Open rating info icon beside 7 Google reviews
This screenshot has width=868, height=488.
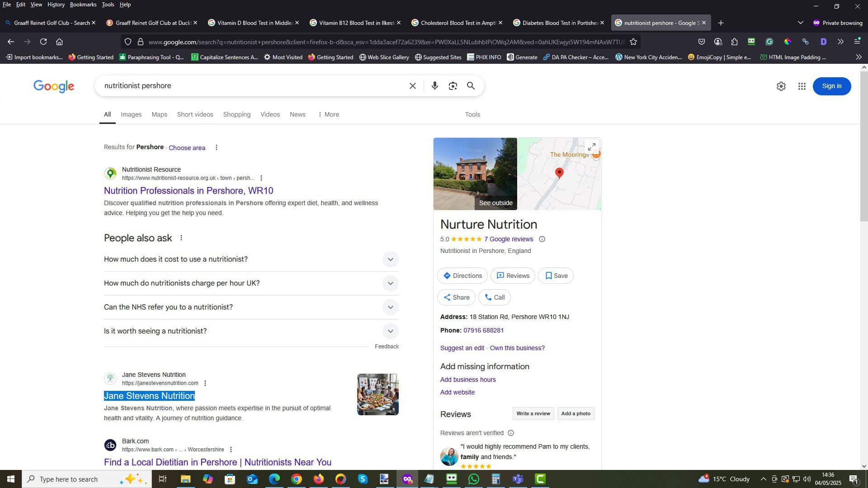coord(542,239)
